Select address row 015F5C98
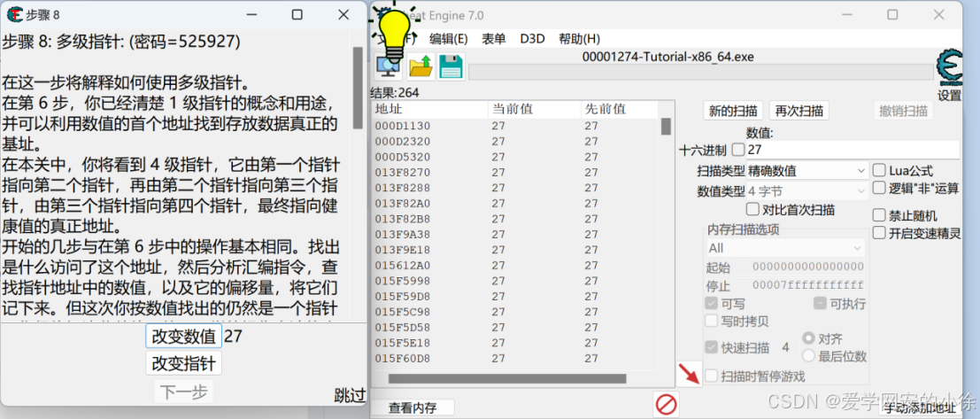This screenshot has width=980, height=419. click(515, 312)
